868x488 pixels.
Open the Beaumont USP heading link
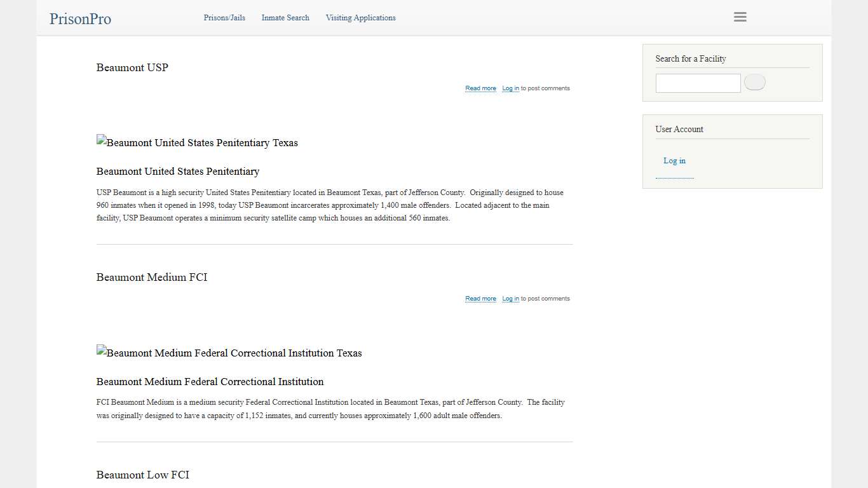click(x=132, y=67)
